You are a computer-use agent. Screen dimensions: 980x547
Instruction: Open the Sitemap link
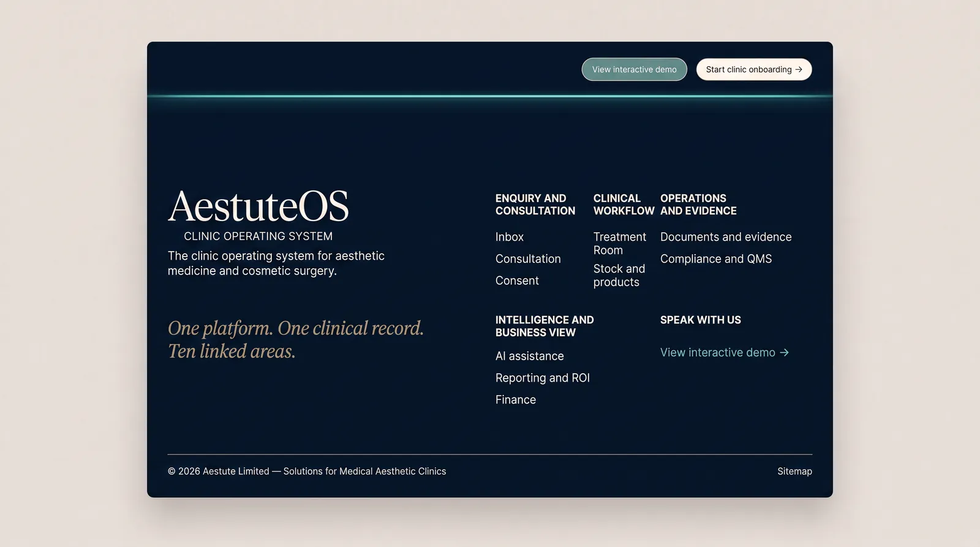point(794,471)
